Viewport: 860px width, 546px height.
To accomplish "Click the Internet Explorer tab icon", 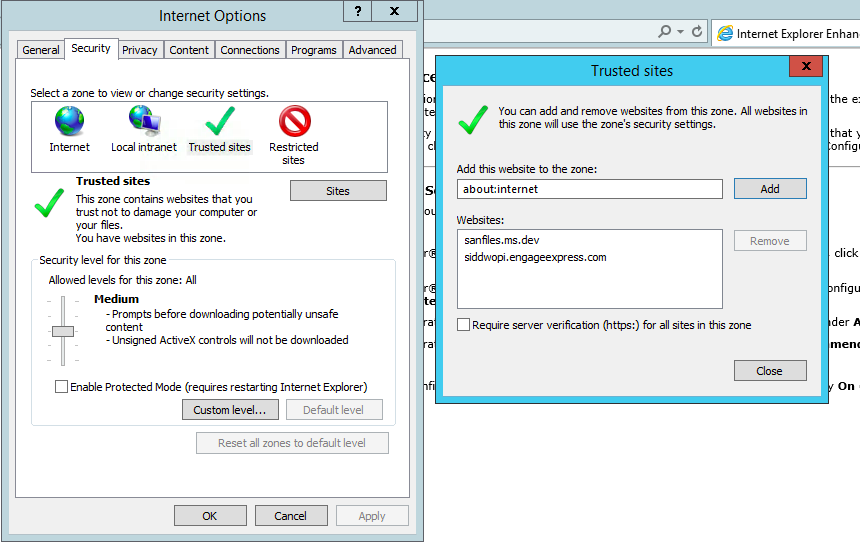I will pos(725,33).
